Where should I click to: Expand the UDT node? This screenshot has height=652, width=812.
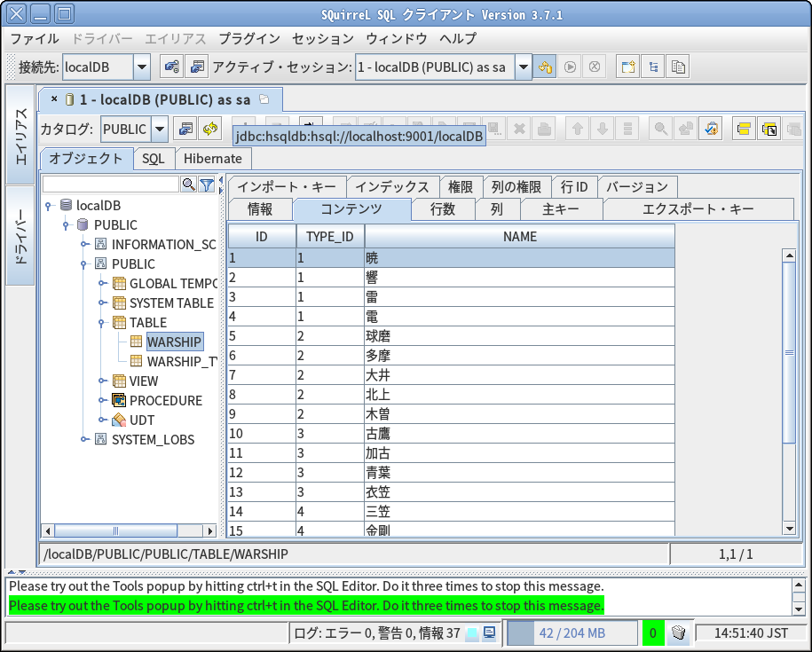point(102,420)
